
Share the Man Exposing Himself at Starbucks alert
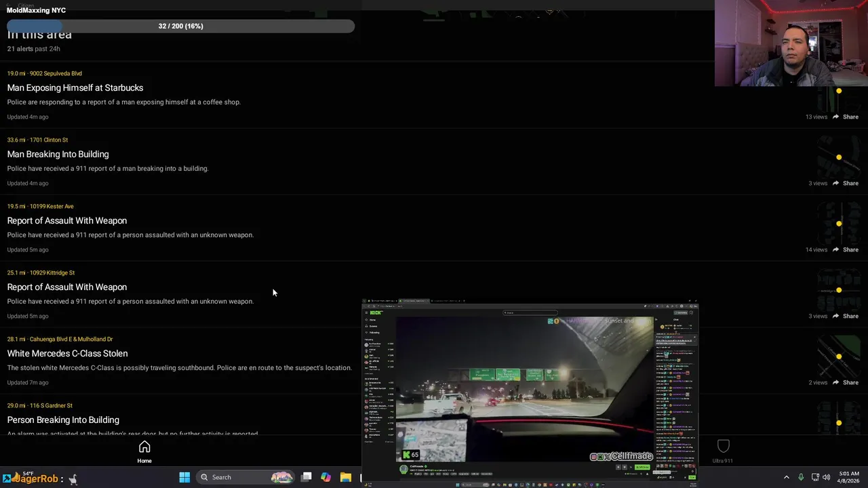pyautogui.click(x=846, y=117)
